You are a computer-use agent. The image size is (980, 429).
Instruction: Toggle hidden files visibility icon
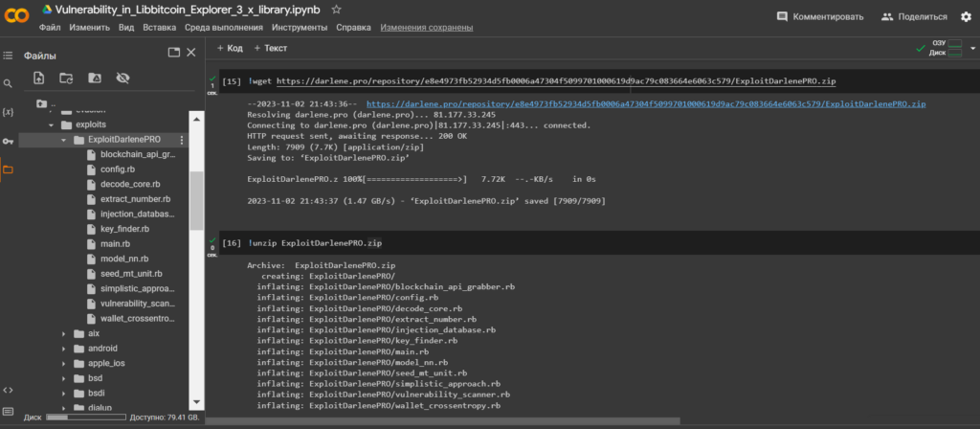(122, 78)
